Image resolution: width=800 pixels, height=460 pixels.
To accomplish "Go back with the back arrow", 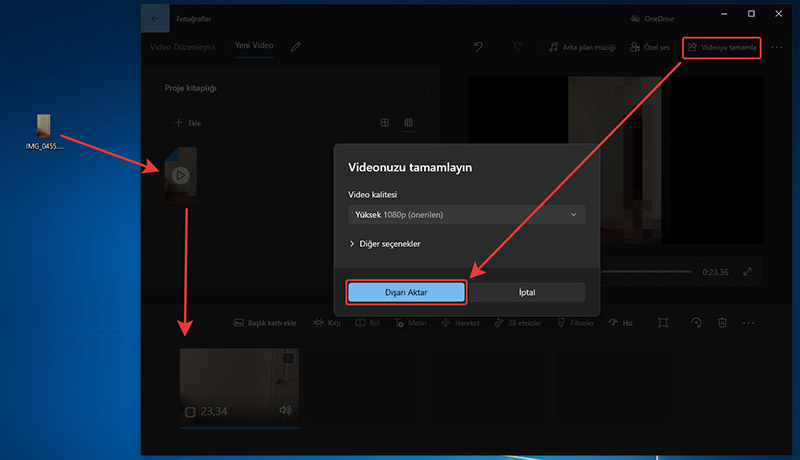I will coord(154,17).
